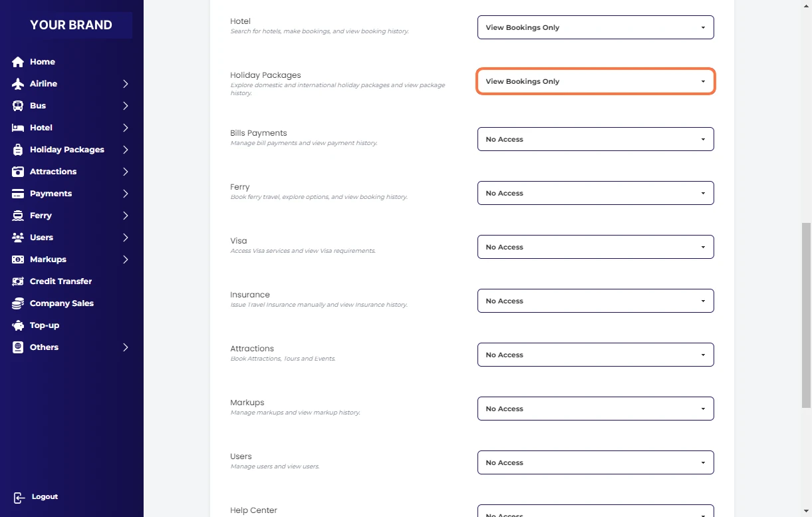Click the YOUR BRAND logo
812x517 pixels.
pyautogui.click(x=71, y=25)
